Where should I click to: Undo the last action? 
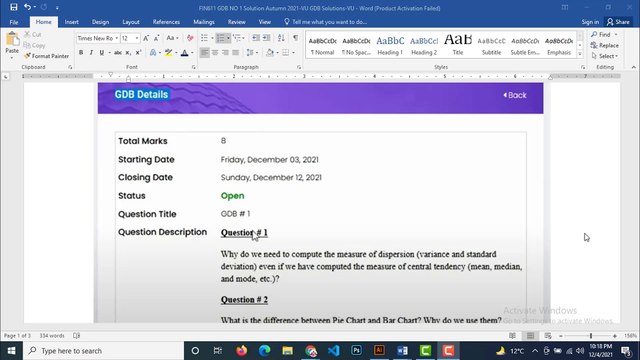27,7
